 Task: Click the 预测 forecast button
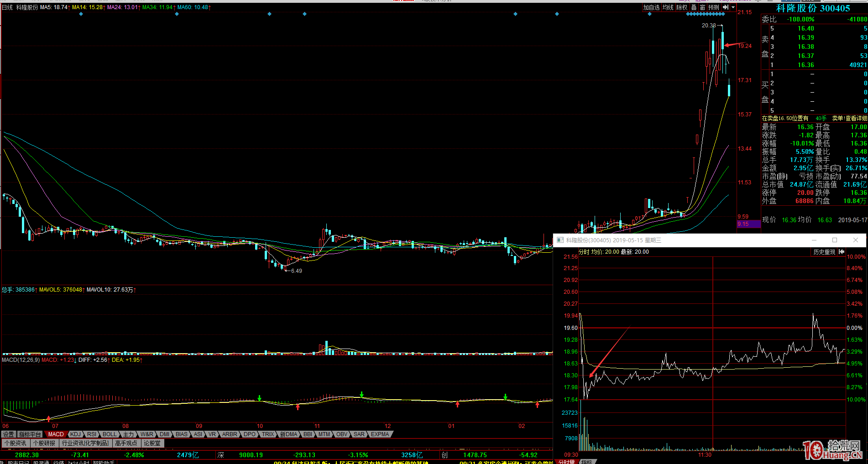click(x=714, y=7)
